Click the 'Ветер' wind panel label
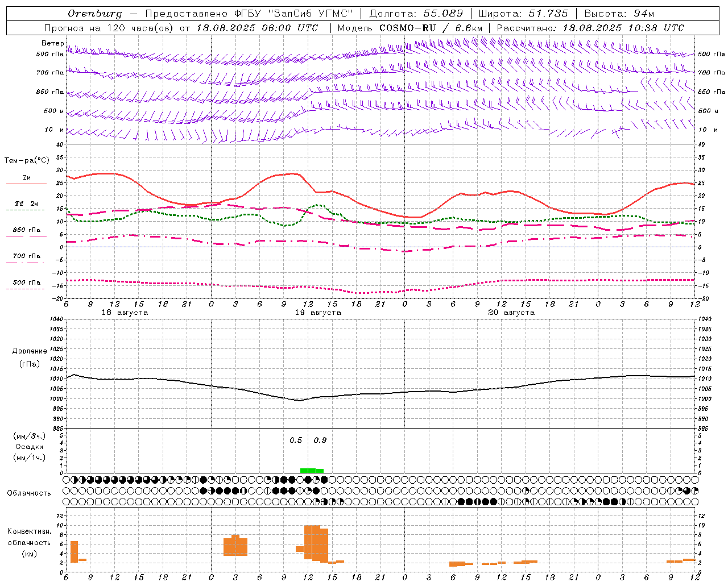This screenshot has width=728, height=582. [52, 43]
